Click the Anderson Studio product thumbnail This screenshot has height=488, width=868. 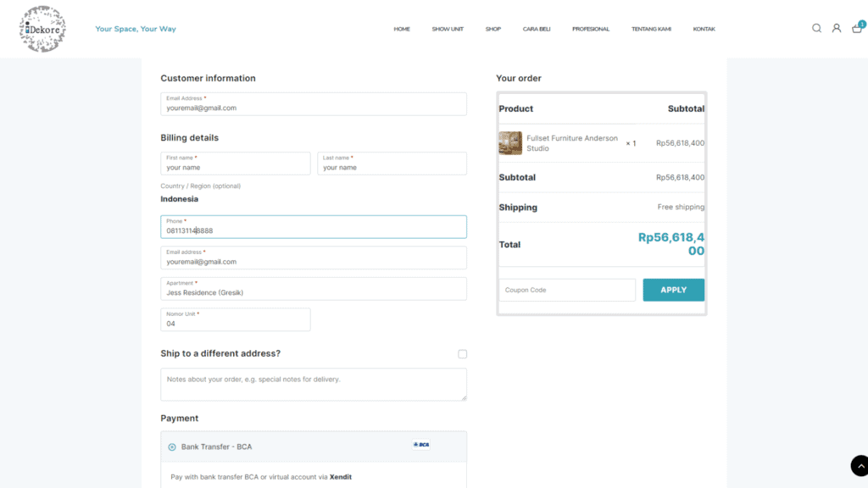click(x=510, y=143)
